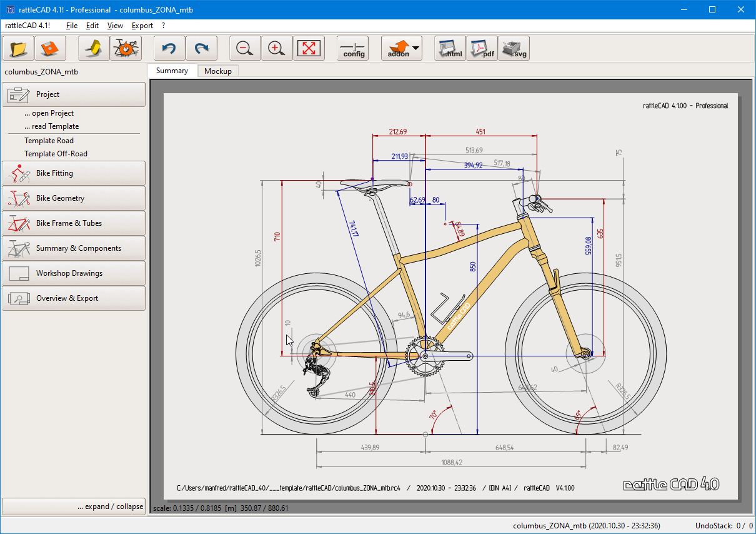
Task: Click the Project section icon
Action: point(19,94)
